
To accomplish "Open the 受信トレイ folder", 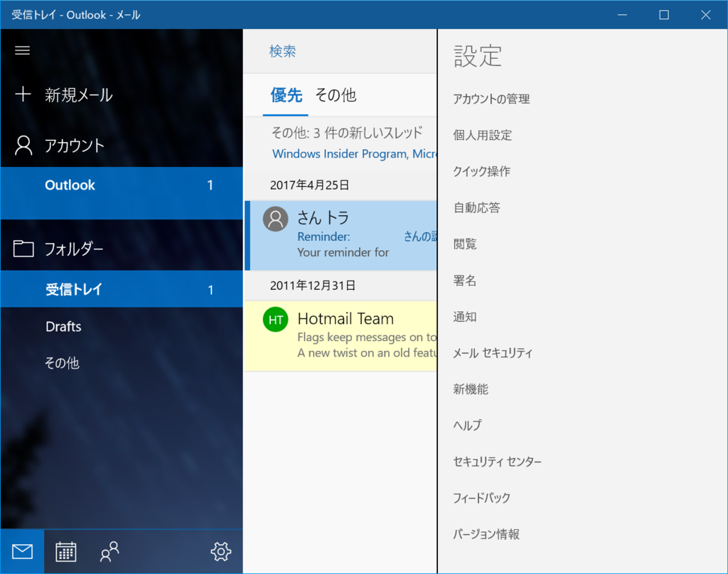I will tap(122, 289).
